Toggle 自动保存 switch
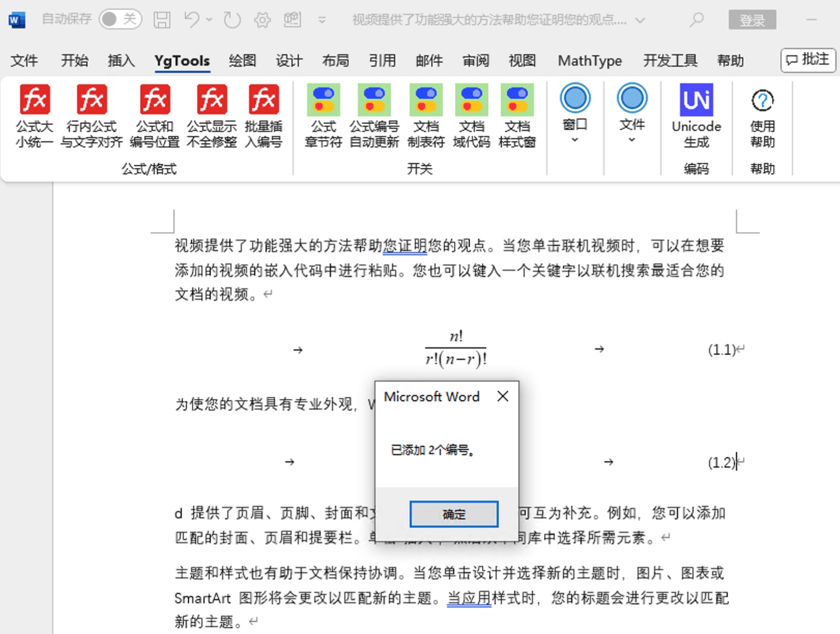The image size is (840, 634). click(x=120, y=19)
